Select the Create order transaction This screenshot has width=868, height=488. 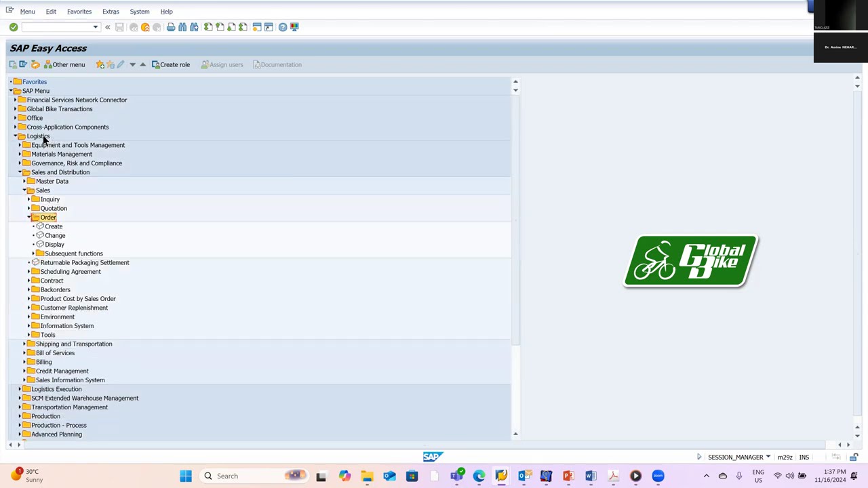click(54, 226)
